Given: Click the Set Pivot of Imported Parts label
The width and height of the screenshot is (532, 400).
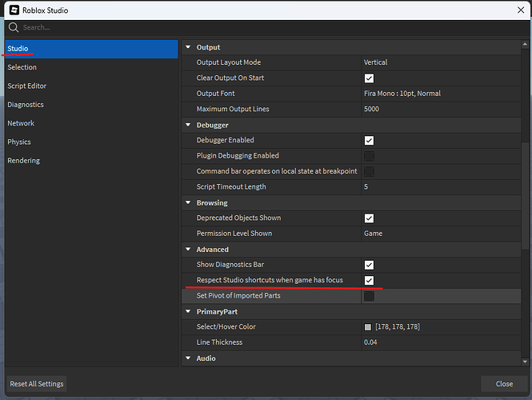Looking at the screenshot, I should point(238,295).
